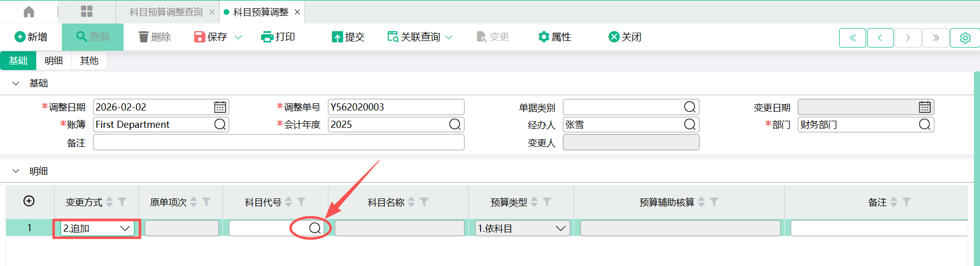Open the settings gear icon
Image resolution: width=980 pixels, height=266 pixels.
(965, 38)
